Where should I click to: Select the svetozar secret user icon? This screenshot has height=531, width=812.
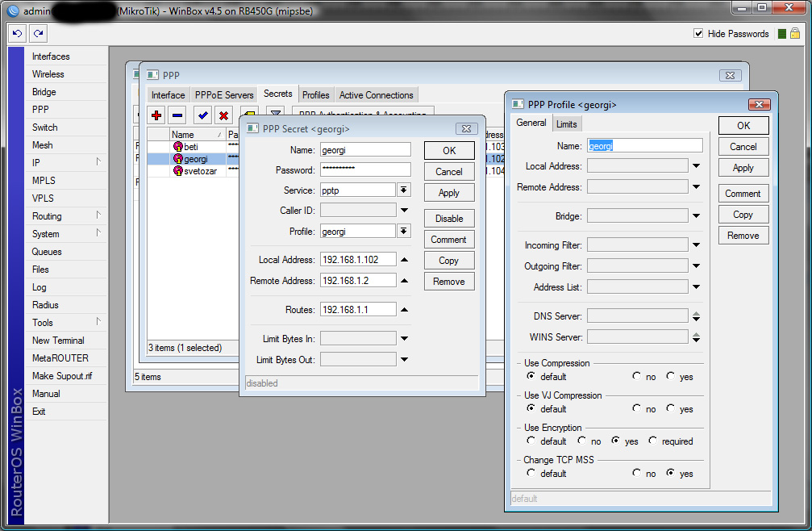[177, 170]
